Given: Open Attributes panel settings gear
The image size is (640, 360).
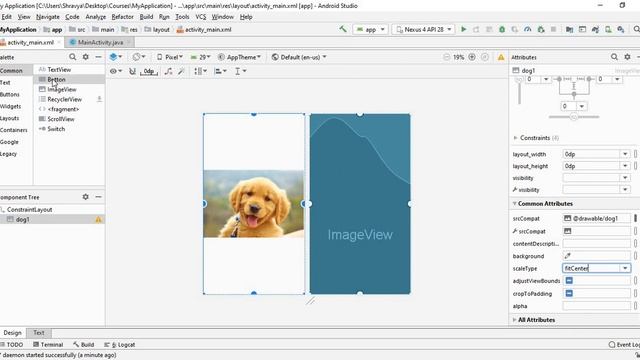Looking at the screenshot, I should 627,57.
